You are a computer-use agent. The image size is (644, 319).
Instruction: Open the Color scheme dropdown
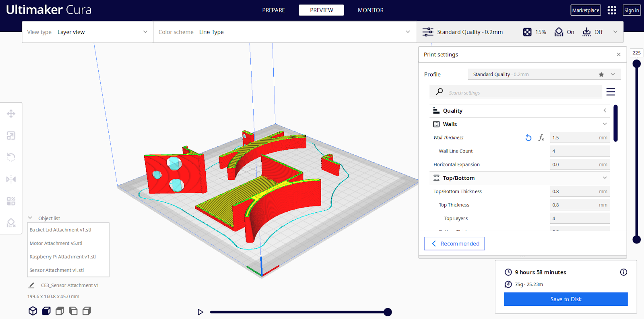point(285,32)
